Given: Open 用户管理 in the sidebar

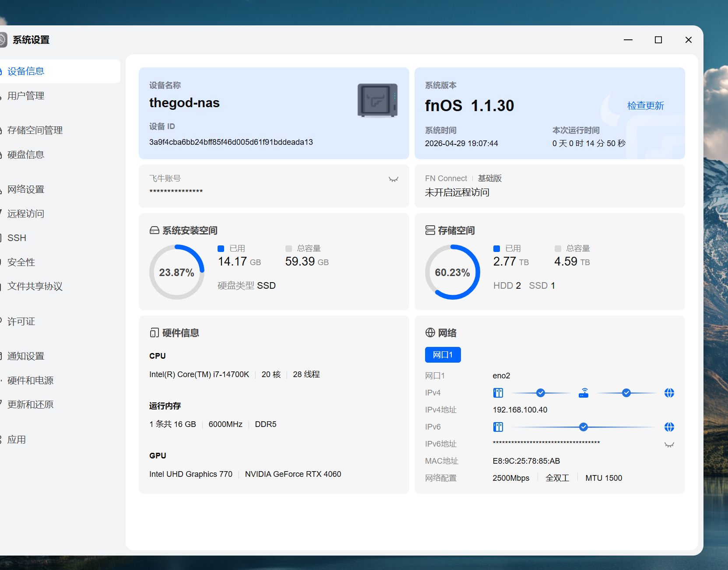Looking at the screenshot, I should pyautogui.click(x=26, y=96).
